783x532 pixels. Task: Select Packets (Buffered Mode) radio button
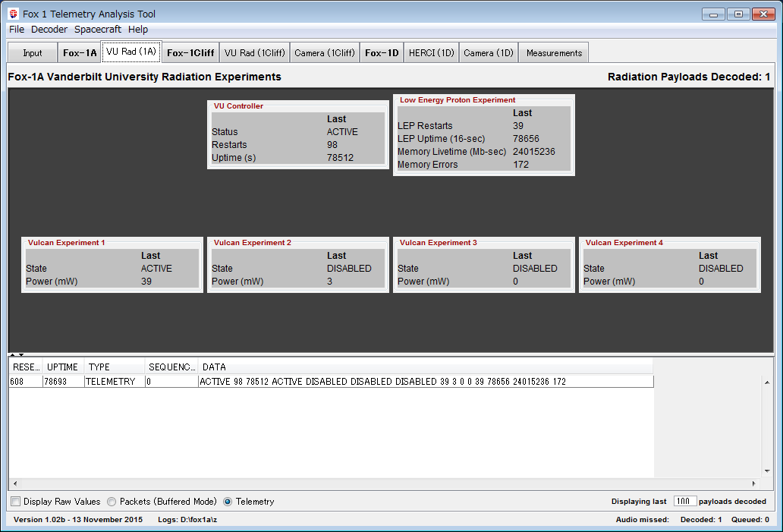(x=112, y=502)
